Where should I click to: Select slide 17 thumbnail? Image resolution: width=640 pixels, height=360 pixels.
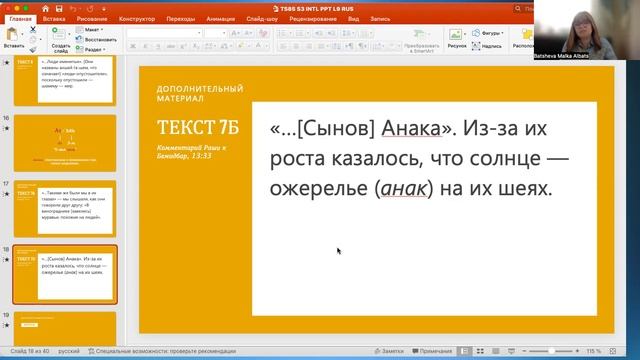click(x=65, y=209)
